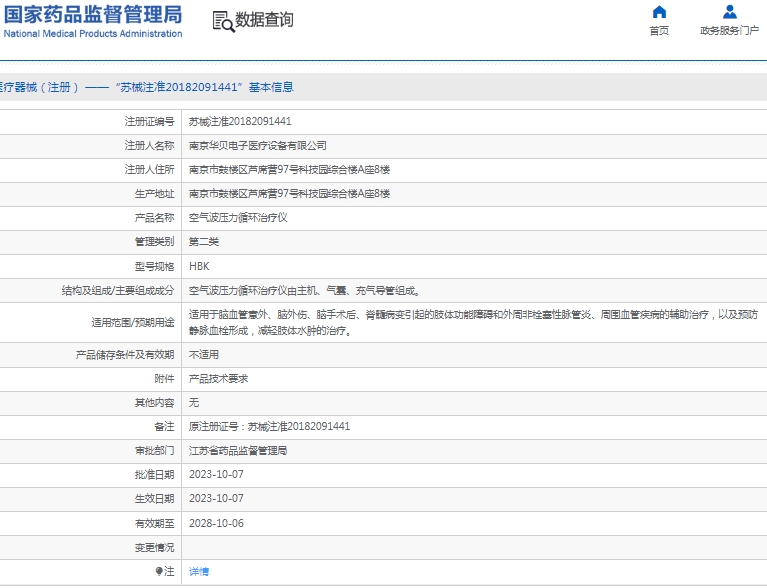The image size is (767, 588).
Task: Click the 生产地址 address value
Action: pos(290,194)
